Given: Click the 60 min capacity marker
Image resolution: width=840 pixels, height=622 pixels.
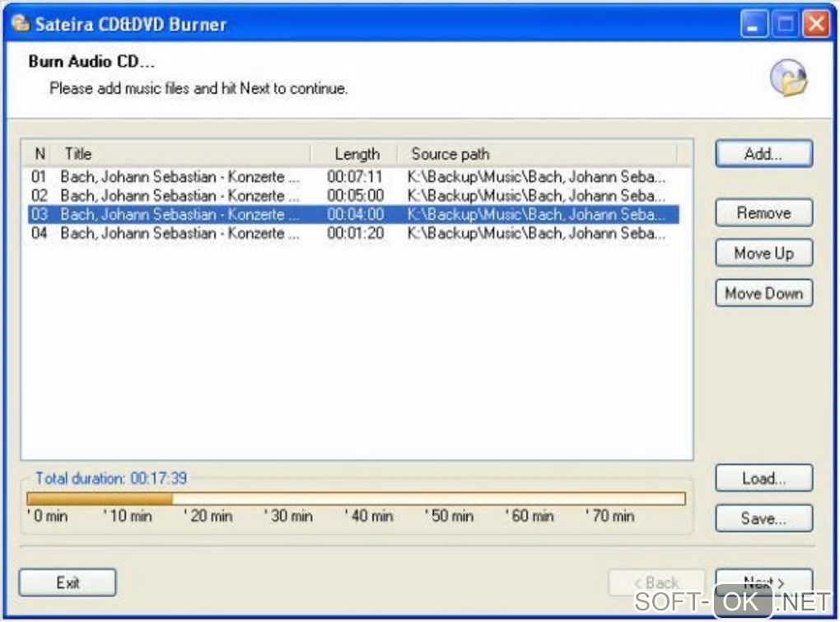Looking at the screenshot, I should point(530,516).
